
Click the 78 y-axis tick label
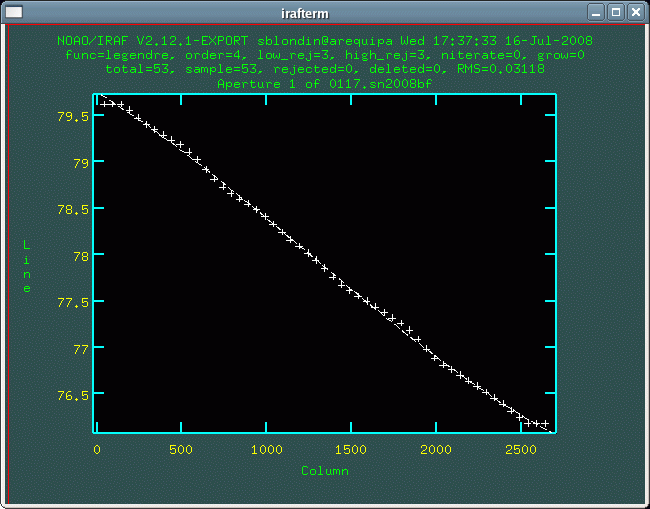point(80,255)
